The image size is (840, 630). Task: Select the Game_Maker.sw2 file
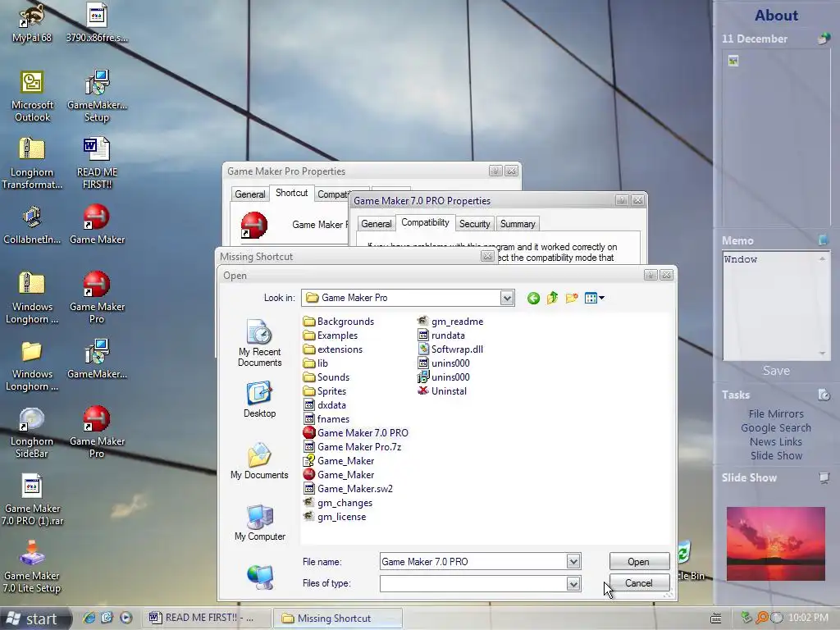click(x=348, y=489)
